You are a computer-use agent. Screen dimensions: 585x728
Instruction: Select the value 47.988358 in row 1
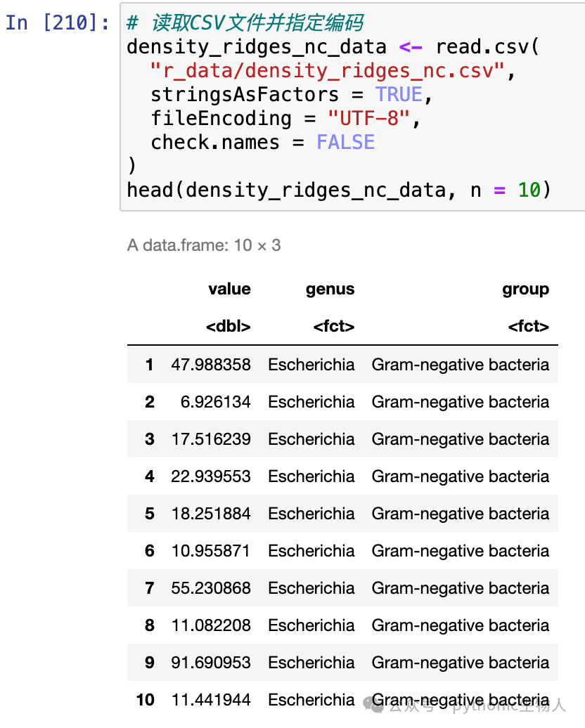click(210, 365)
